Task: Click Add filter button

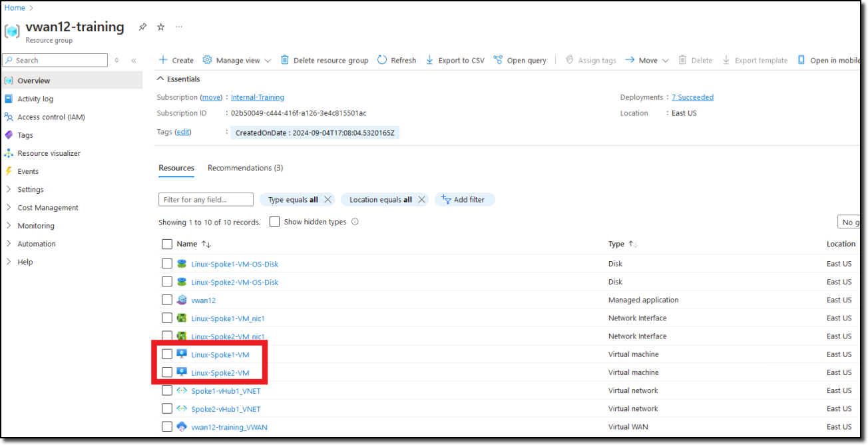Action: (x=465, y=200)
